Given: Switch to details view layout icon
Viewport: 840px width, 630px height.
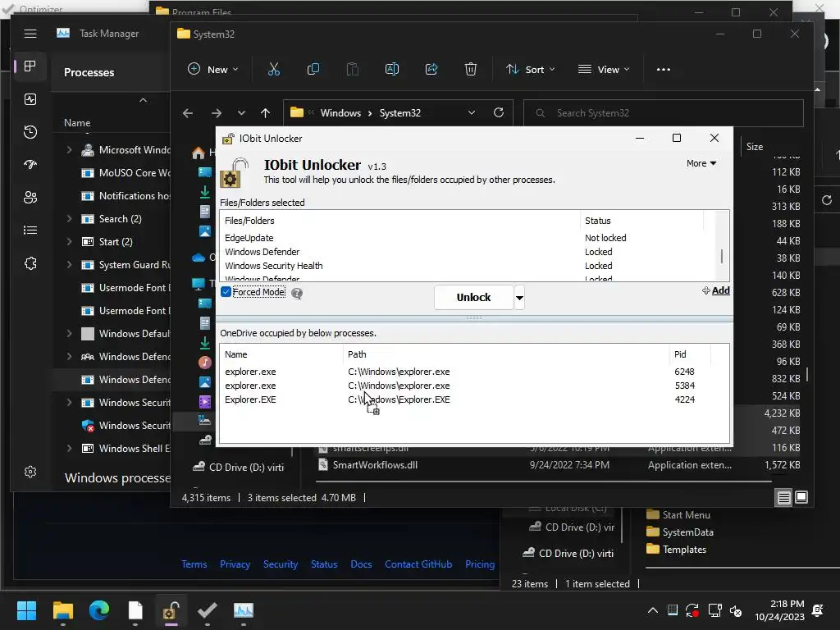Looking at the screenshot, I should [783, 498].
